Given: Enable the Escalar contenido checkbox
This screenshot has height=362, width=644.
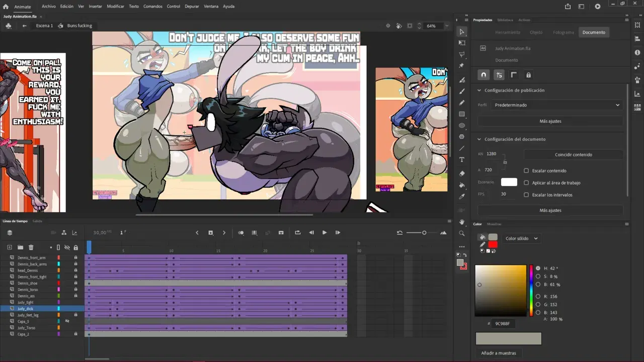Looking at the screenshot, I should [x=526, y=171].
